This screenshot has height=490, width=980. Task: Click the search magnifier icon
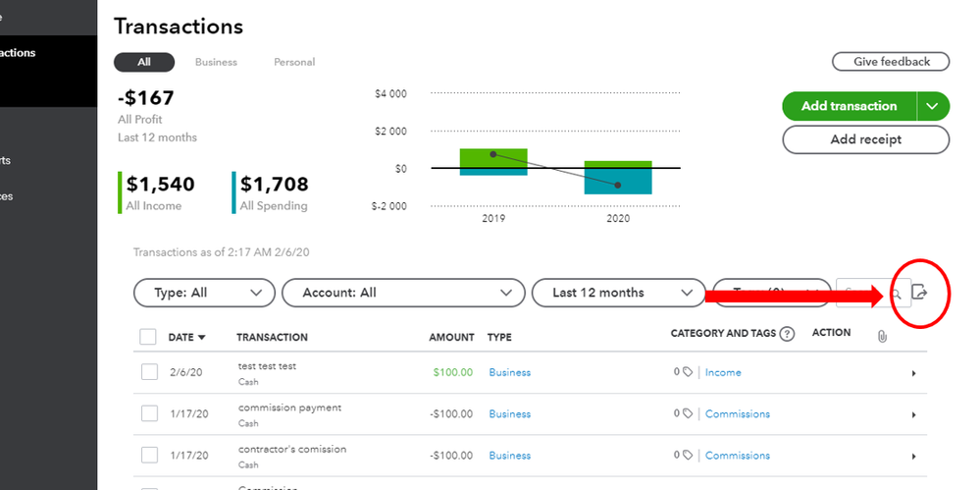tap(897, 294)
